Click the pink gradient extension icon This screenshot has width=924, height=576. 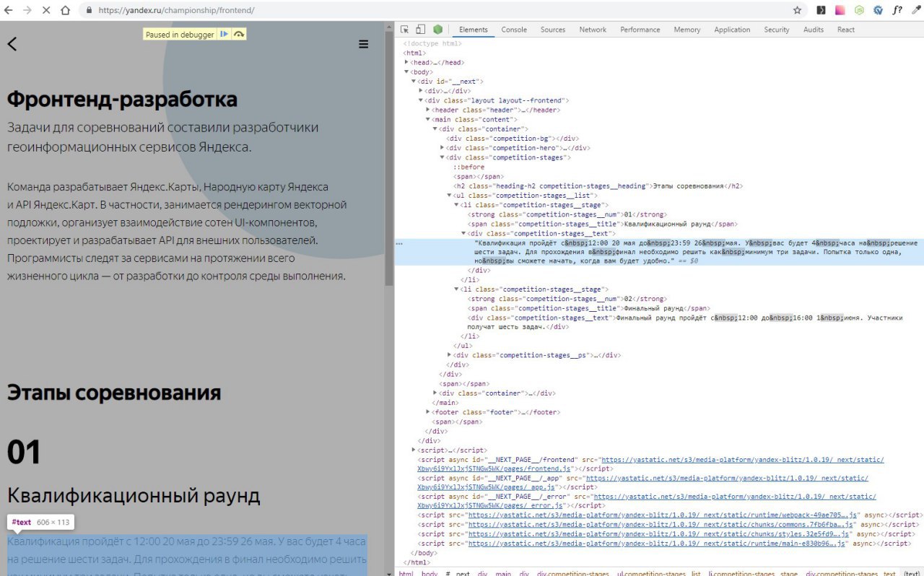click(840, 10)
